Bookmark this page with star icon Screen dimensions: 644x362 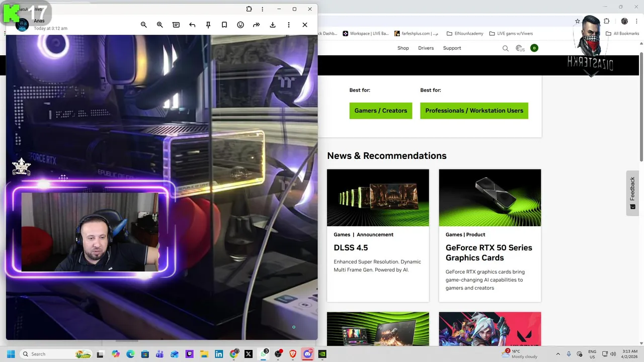pyautogui.click(x=578, y=21)
